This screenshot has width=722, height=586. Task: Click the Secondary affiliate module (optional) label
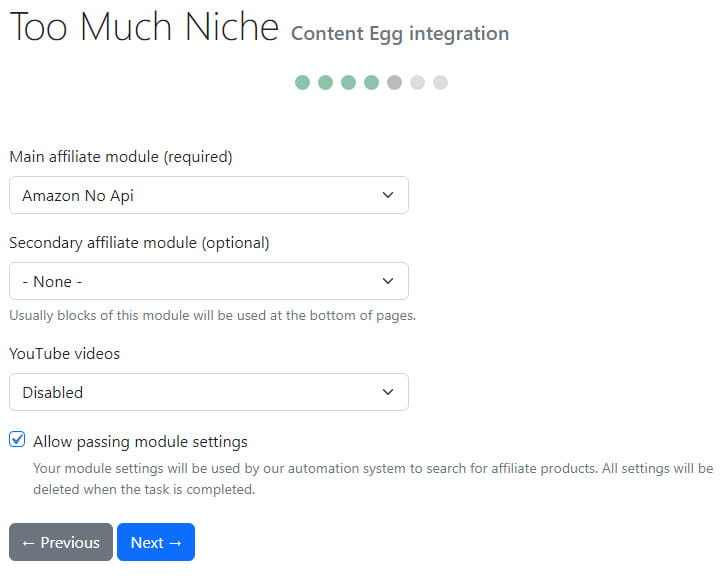(x=139, y=243)
